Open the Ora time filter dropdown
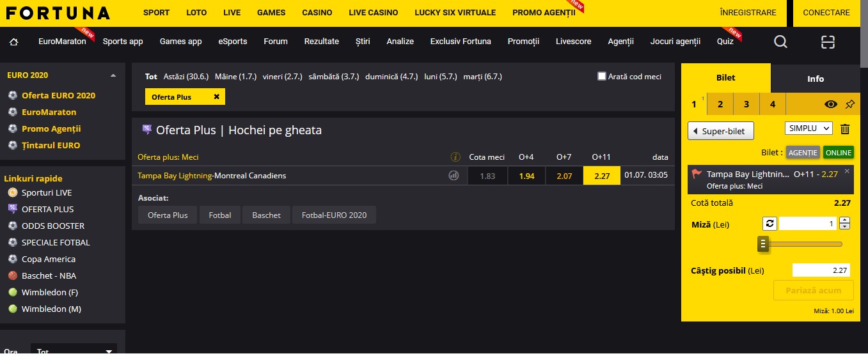 pyautogui.click(x=74, y=350)
